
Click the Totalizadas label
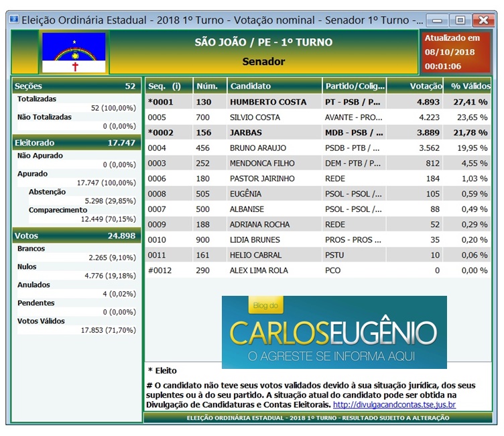click(x=37, y=99)
